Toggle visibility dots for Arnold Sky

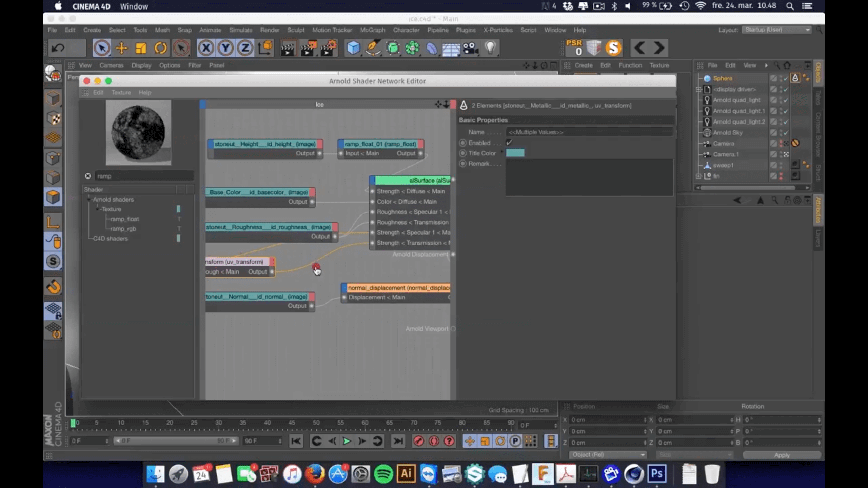[x=781, y=133]
